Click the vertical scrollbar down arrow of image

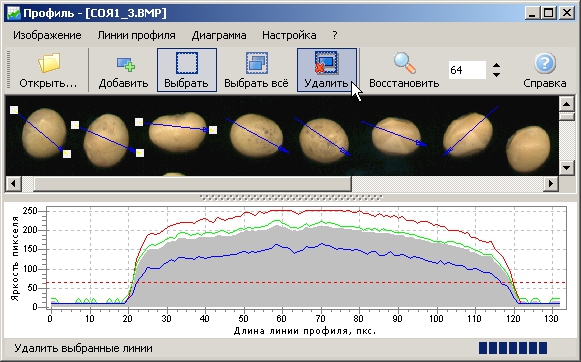566,168
